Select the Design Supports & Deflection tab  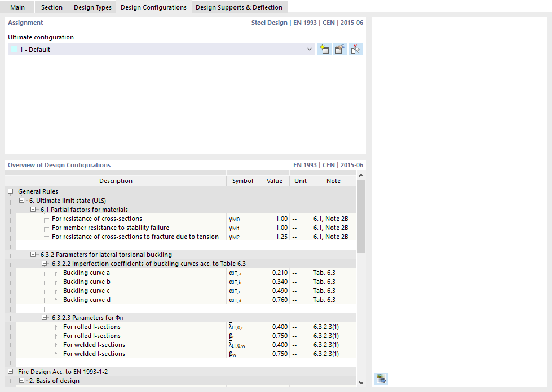pos(239,7)
